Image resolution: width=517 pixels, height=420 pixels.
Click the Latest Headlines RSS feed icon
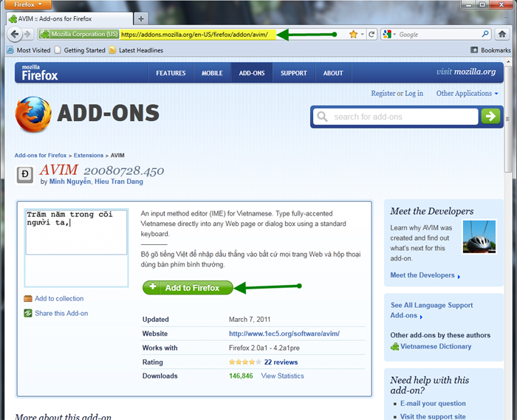pos(113,50)
